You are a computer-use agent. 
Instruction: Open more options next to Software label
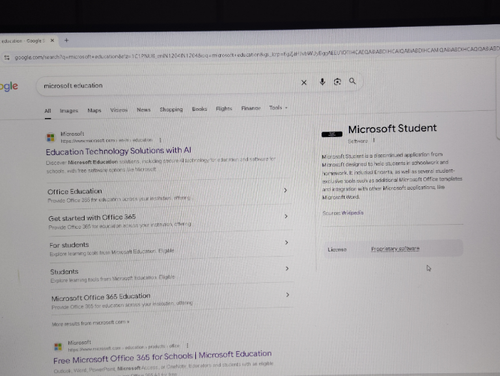(374, 140)
